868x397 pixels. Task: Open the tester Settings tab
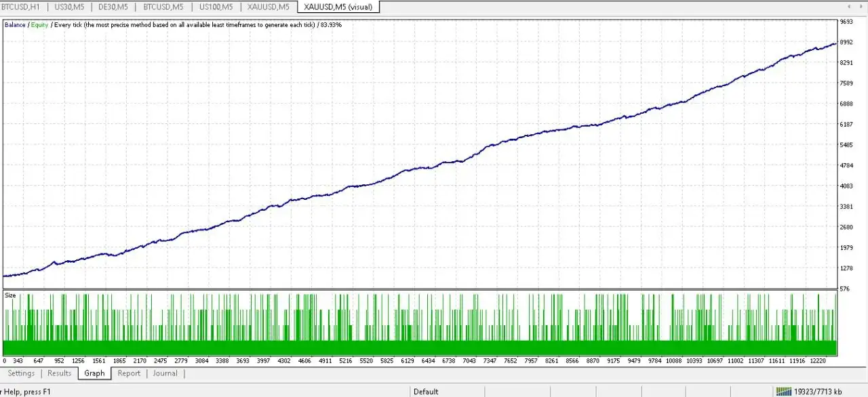21,373
